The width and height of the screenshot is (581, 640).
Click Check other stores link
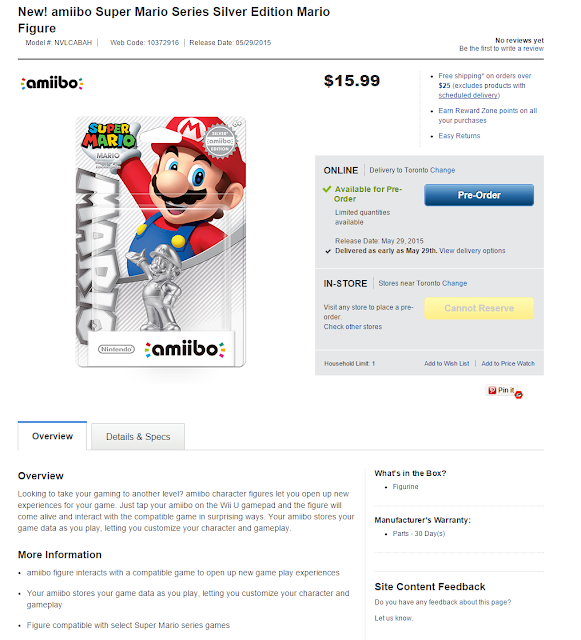[353, 327]
